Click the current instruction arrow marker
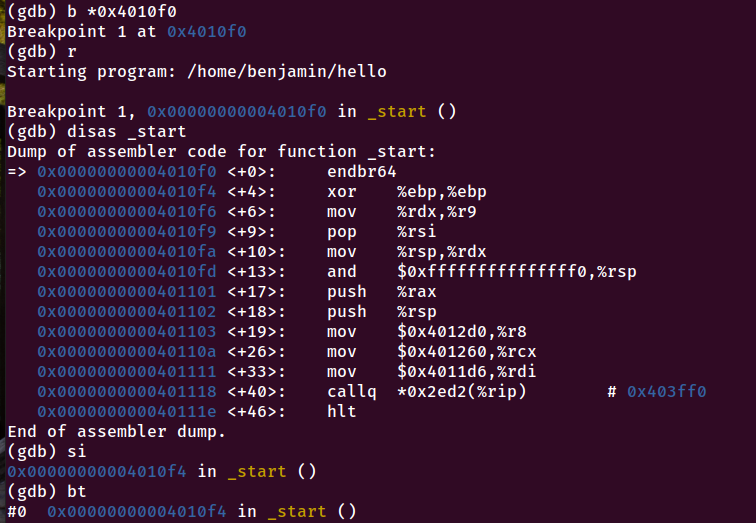The width and height of the screenshot is (756, 523). 17,172
